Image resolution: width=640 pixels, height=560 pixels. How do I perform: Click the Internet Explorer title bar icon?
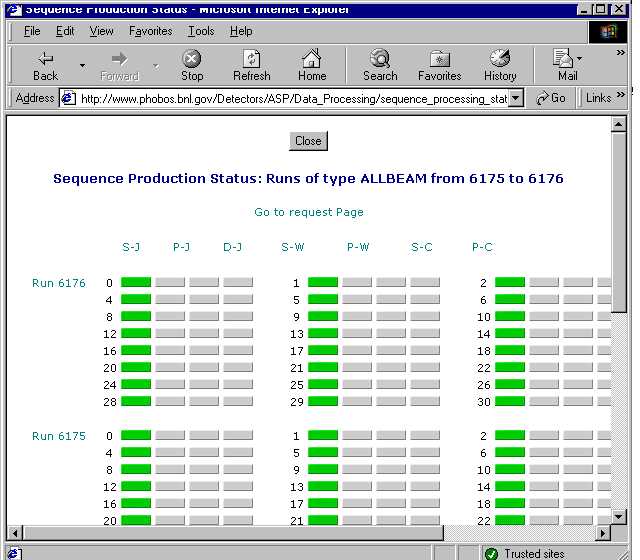pos(13,10)
